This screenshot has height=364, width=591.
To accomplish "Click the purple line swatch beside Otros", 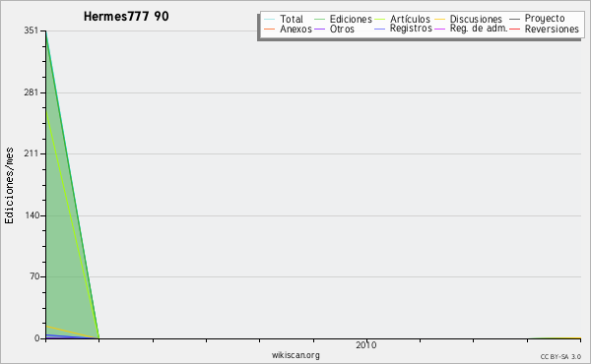I will point(319,29).
